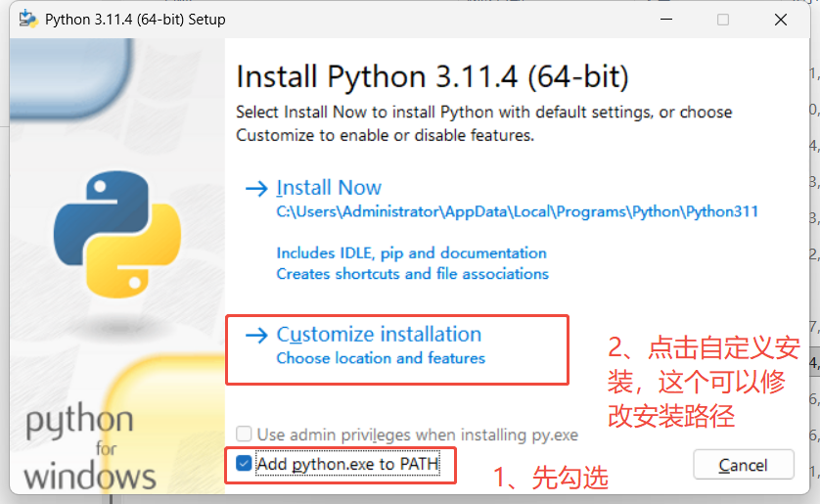The width and height of the screenshot is (820, 504).
Task: Click the Install Now option
Action: [329, 188]
